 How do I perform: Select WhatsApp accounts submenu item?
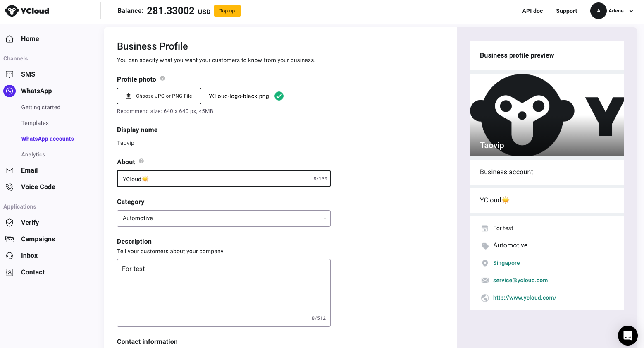pos(48,139)
